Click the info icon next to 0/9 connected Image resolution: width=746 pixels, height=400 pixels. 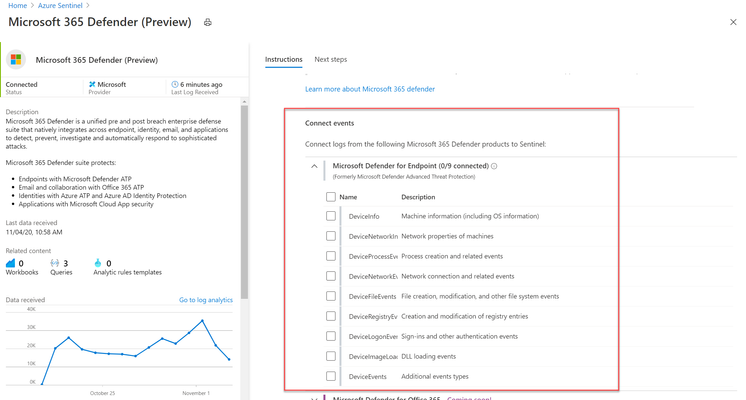[x=494, y=166]
